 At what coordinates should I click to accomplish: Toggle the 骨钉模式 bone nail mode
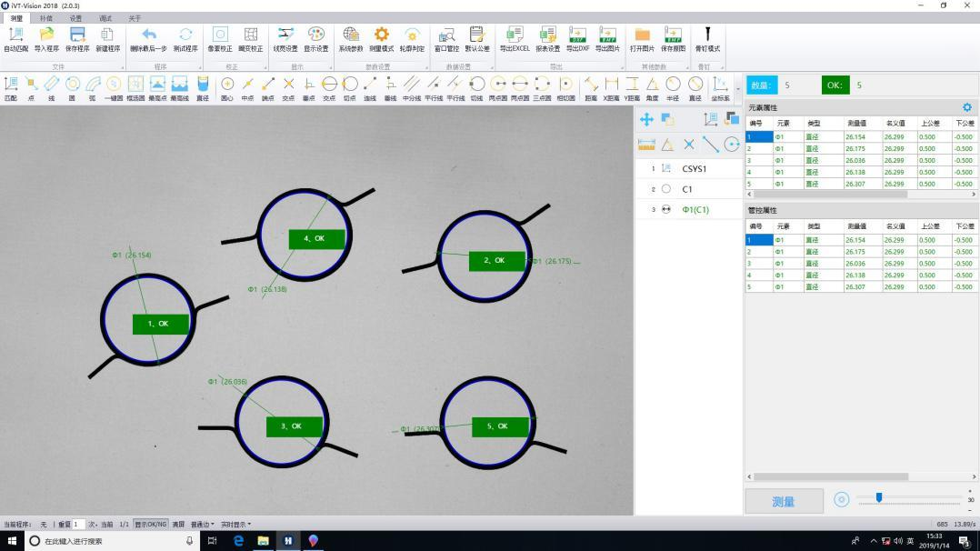coord(707,38)
